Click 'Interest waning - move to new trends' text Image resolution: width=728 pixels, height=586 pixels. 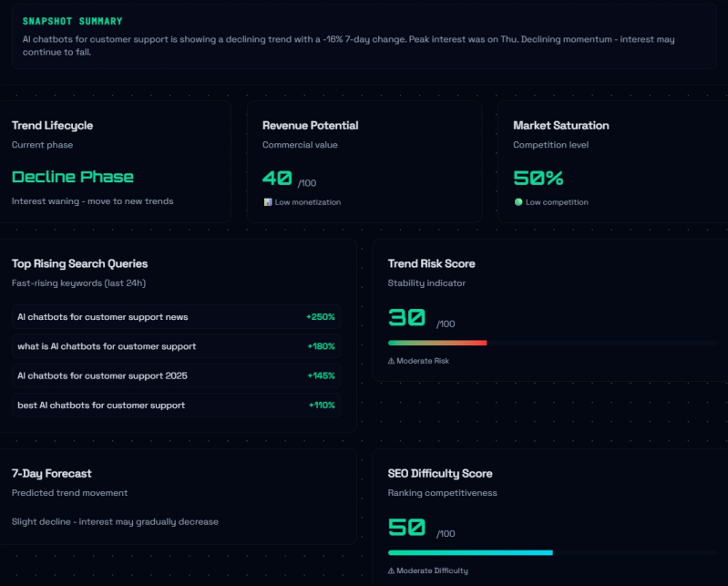pyautogui.click(x=92, y=201)
